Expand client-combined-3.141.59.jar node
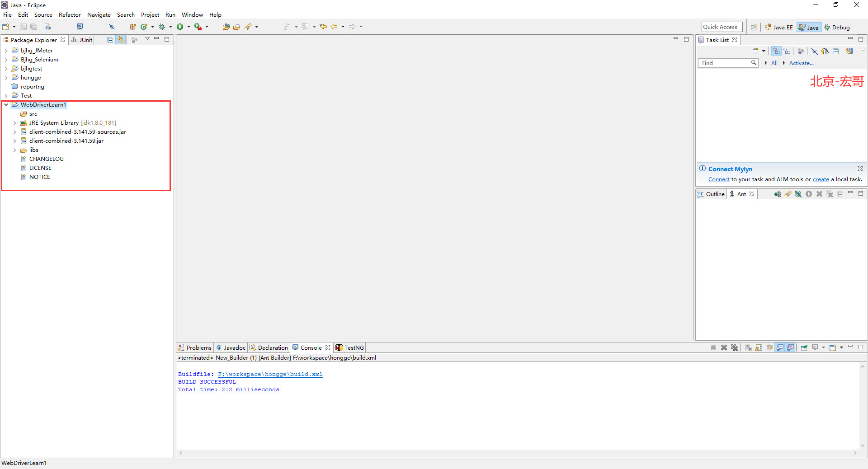This screenshot has width=868, height=469. tap(14, 141)
